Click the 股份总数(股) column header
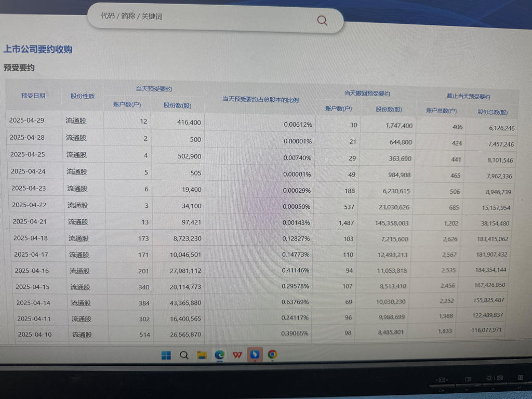 tap(493, 112)
